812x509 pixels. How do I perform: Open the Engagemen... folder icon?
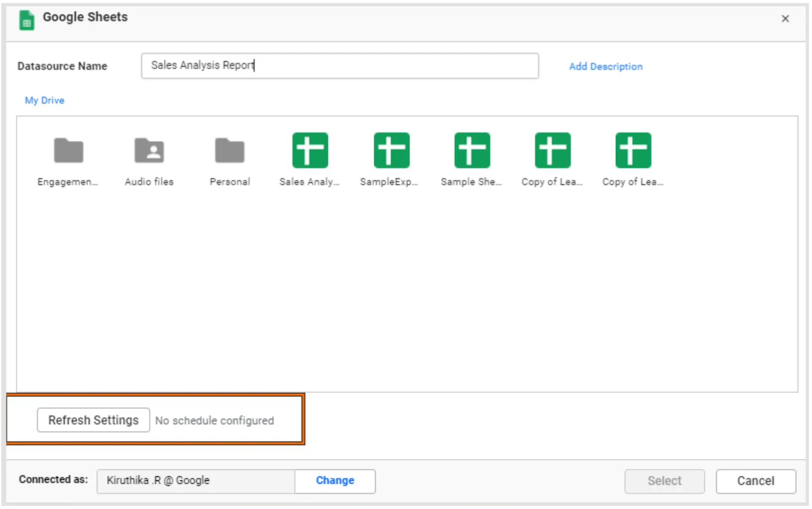(68, 150)
